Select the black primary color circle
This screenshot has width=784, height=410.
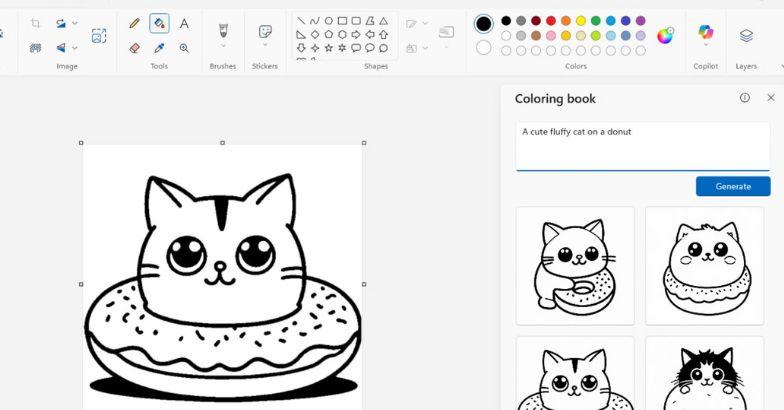(x=484, y=23)
